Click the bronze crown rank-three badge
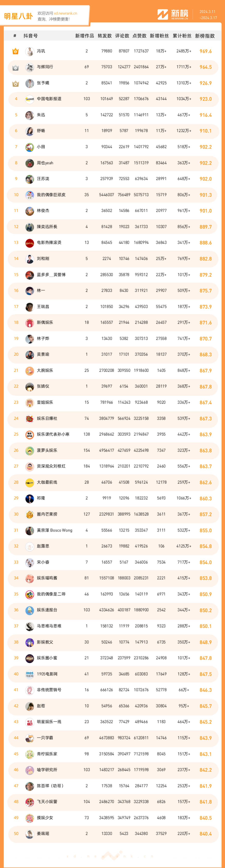The height and width of the screenshot is (868, 225). (15, 83)
